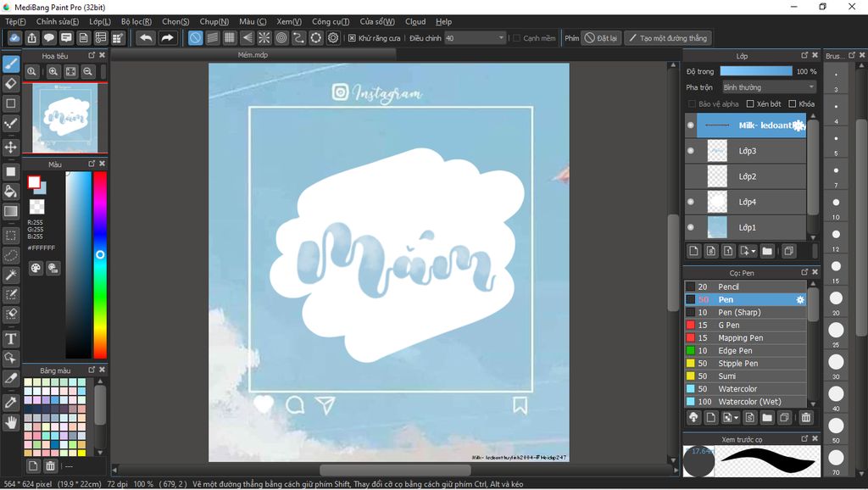Click the Redo arrow
868x490 pixels.
click(167, 38)
